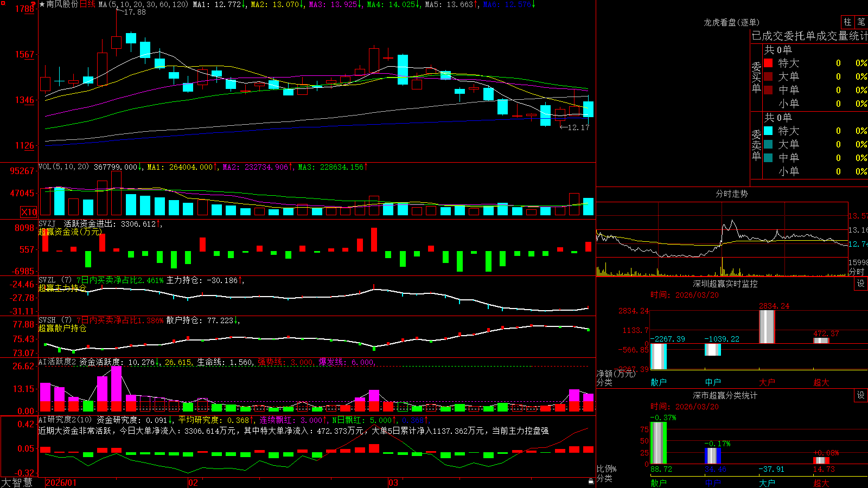
Task: Switch order statistics to 笔 trade view
Action: (861, 22)
